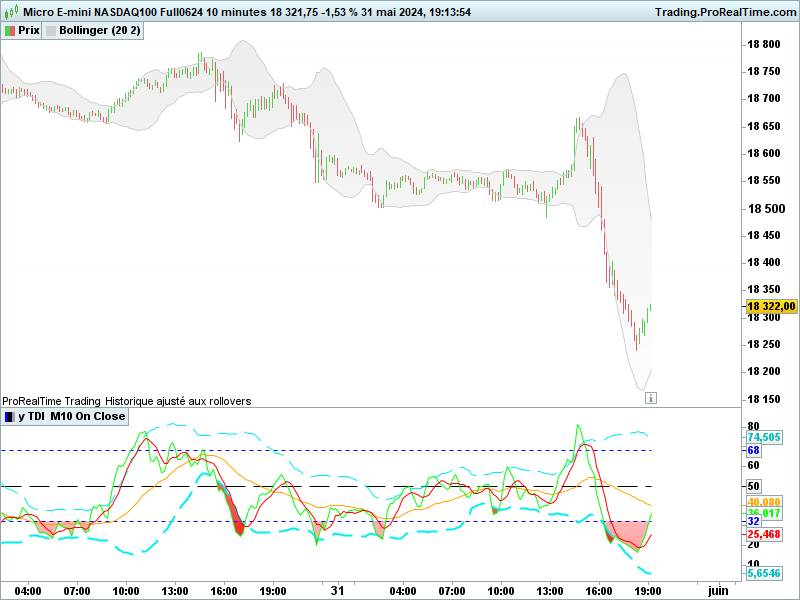Click the 74,505 cyan indicator value
The height and width of the screenshot is (600, 800).
pos(764,437)
